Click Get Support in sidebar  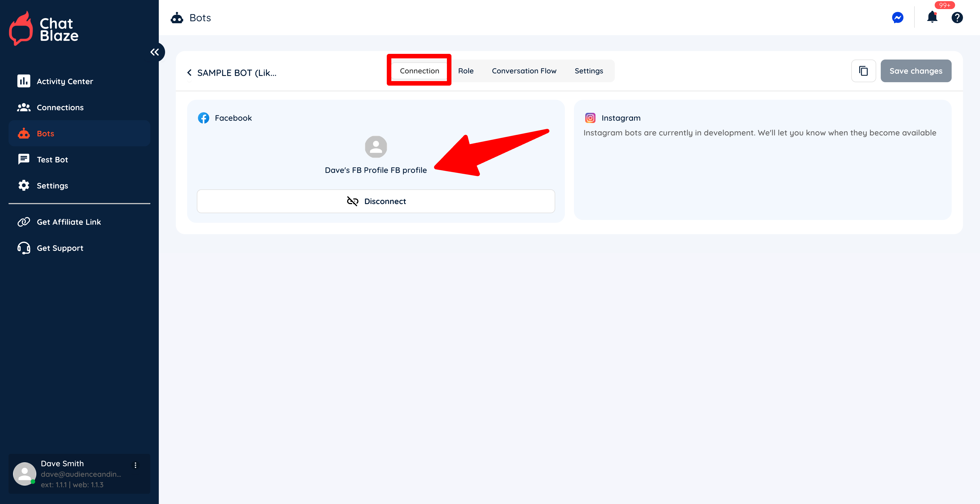(x=60, y=248)
